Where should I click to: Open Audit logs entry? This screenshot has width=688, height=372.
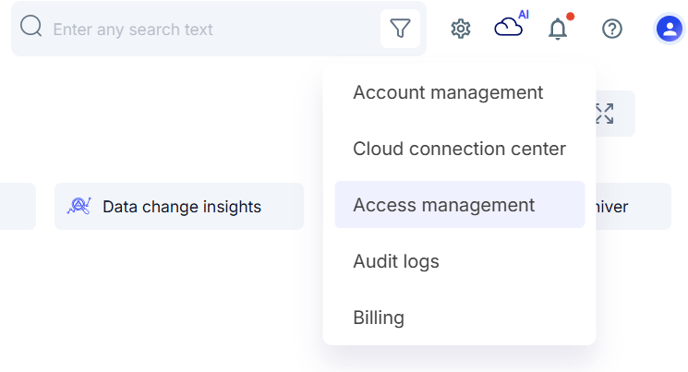coord(459,261)
